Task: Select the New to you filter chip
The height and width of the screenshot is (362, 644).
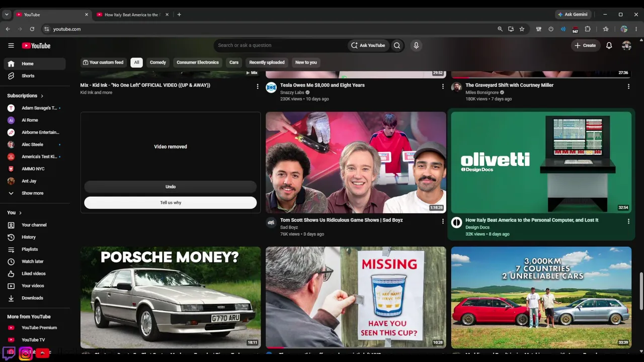Action: click(306, 62)
